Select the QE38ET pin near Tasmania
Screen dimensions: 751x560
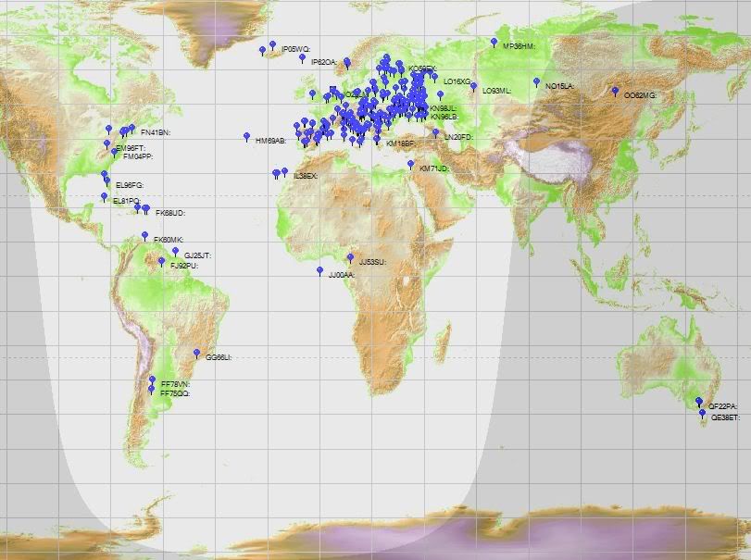click(702, 414)
